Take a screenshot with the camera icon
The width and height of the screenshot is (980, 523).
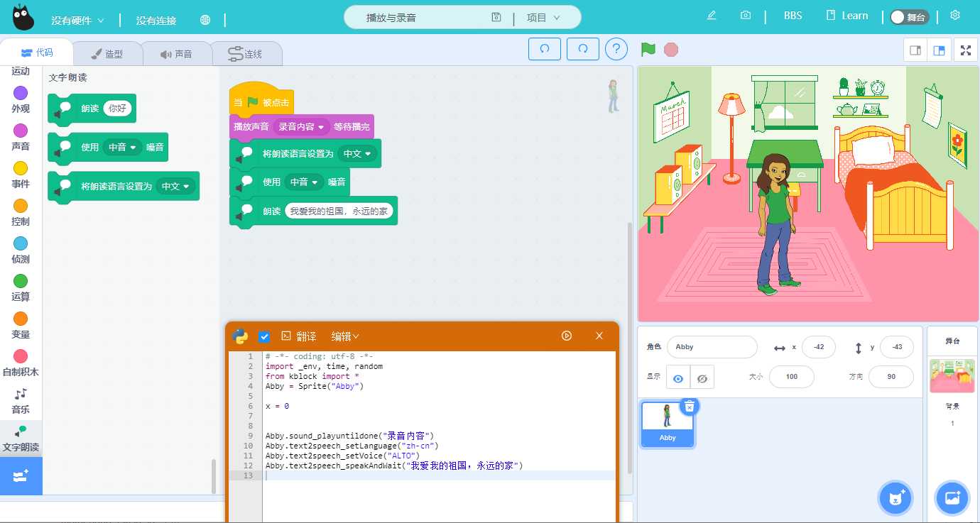tap(746, 16)
